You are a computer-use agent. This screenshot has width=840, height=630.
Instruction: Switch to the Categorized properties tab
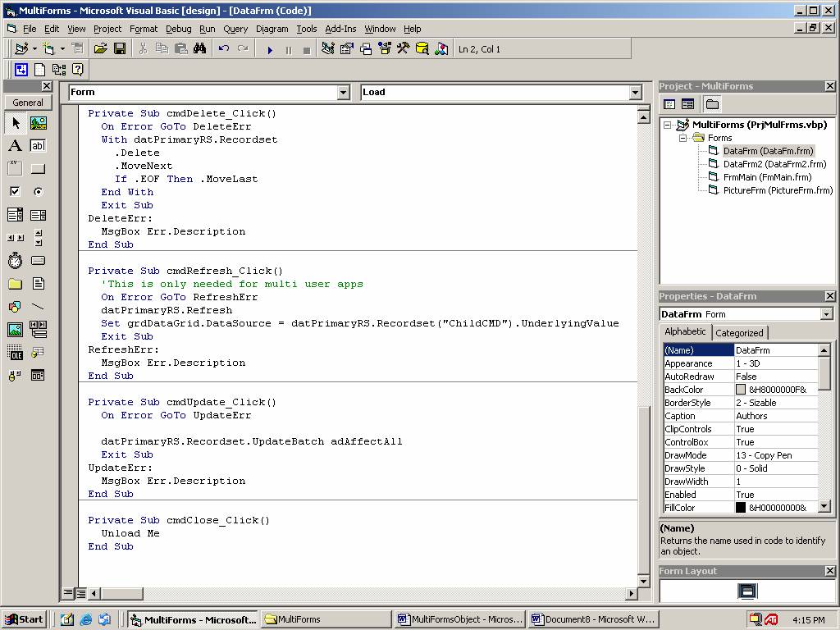click(x=739, y=333)
